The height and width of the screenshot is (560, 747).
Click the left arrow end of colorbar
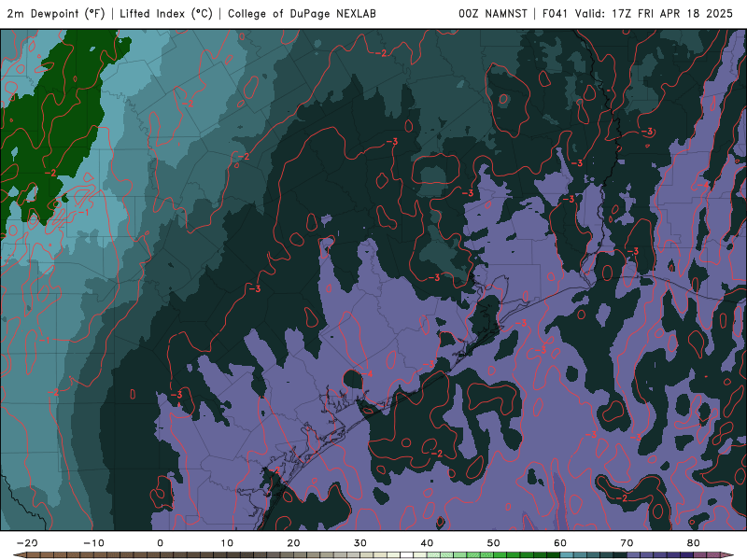(x=20, y=554)
